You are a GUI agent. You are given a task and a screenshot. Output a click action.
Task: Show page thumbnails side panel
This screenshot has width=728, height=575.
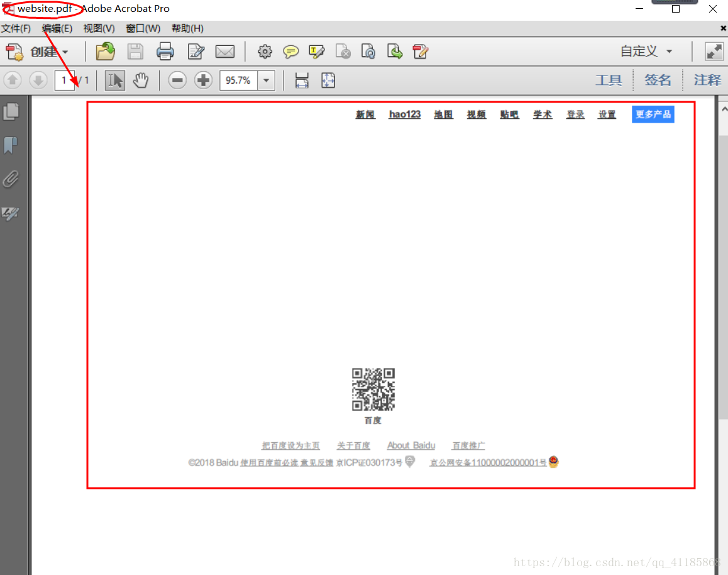click(x=11, y=111)
